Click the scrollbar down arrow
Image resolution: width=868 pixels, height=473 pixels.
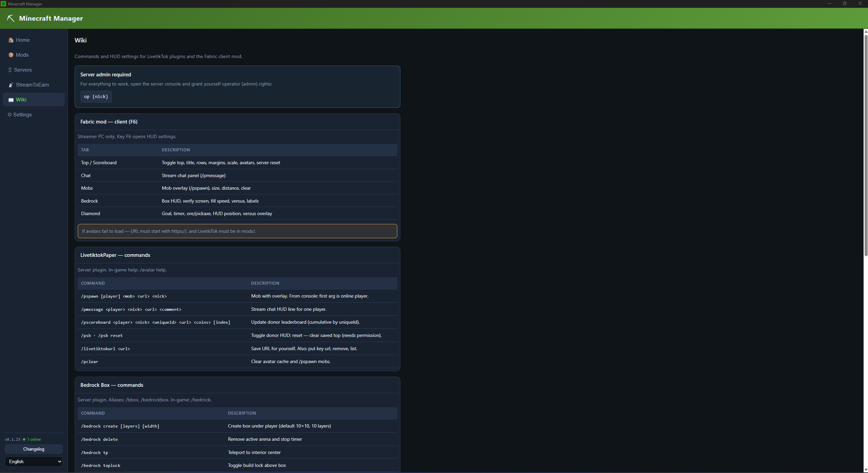coord(866,470)
